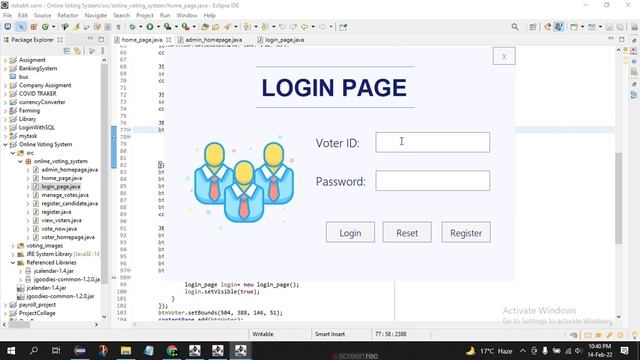Open File Explorer from taskbar
Image resolution: width=640 pixels, height=360 pixels.
pos(126,350)
